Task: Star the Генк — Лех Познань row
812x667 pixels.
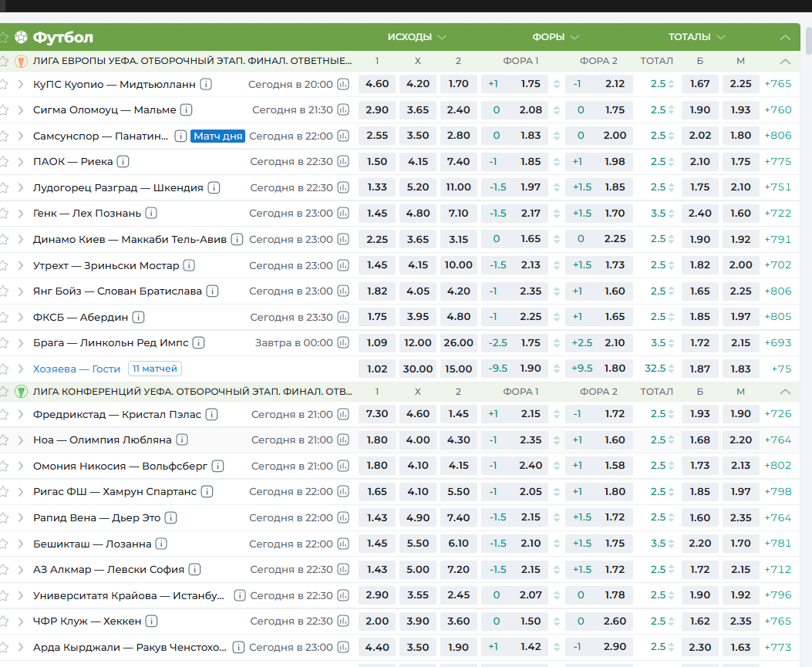Action: 3,214
